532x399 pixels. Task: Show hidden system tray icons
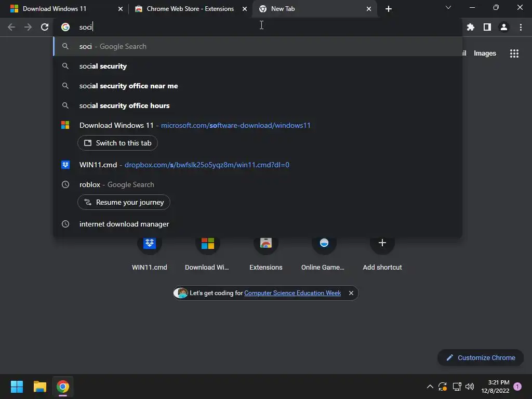click(x=430, y=387)
